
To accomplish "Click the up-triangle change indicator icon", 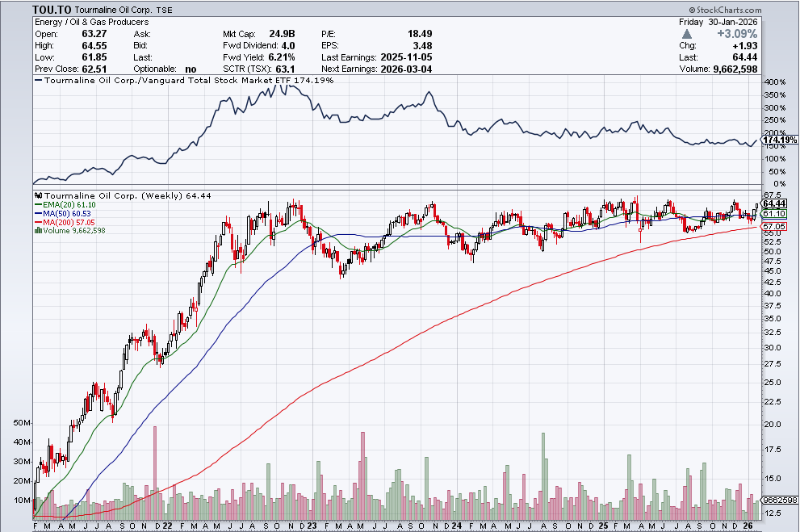I will coord(687,34).
